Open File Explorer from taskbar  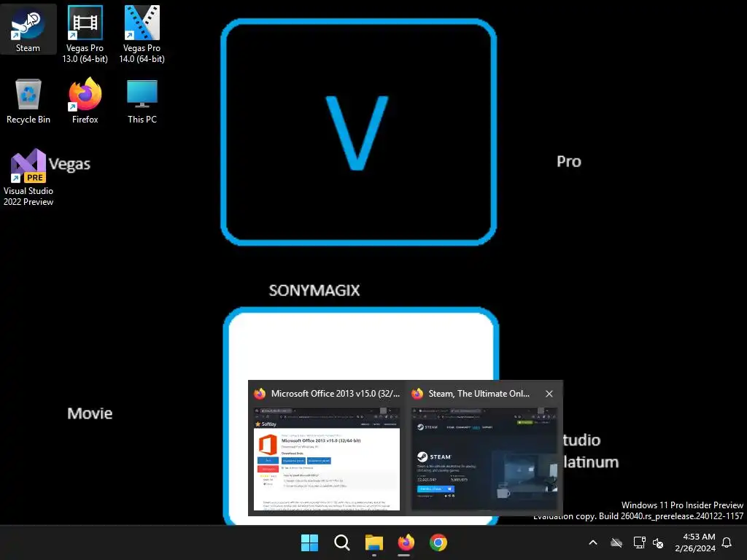coord(374,542)
